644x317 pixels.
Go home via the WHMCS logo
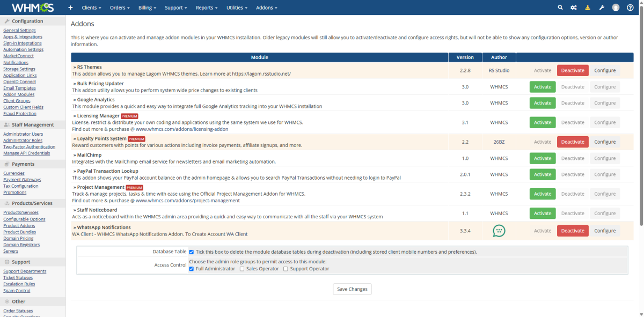tap(32, 8)
